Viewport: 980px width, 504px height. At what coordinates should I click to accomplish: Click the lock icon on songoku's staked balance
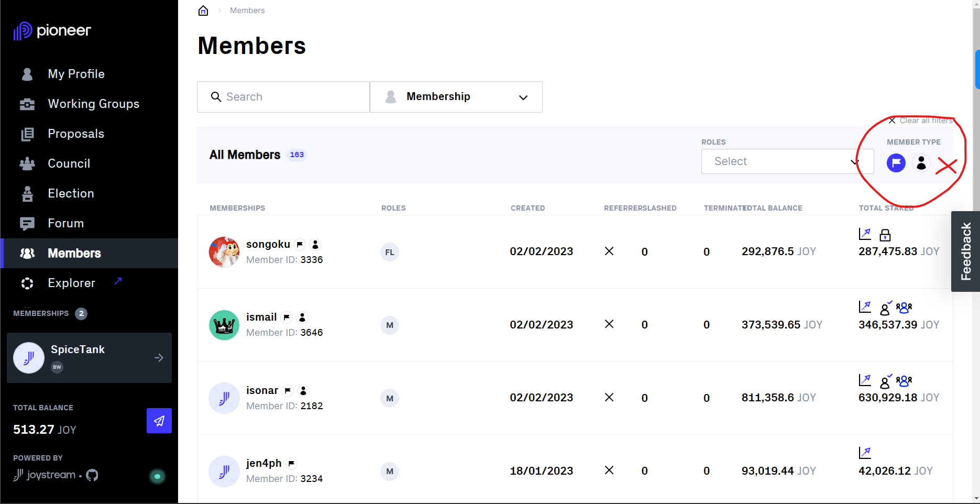tap(885, 235)
